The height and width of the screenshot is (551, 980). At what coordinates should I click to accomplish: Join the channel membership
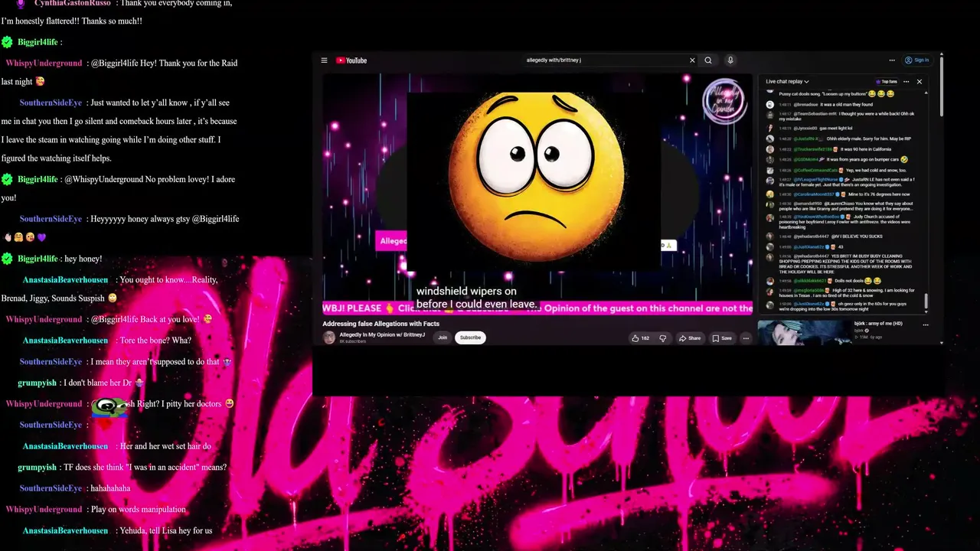tap(442, 337)
